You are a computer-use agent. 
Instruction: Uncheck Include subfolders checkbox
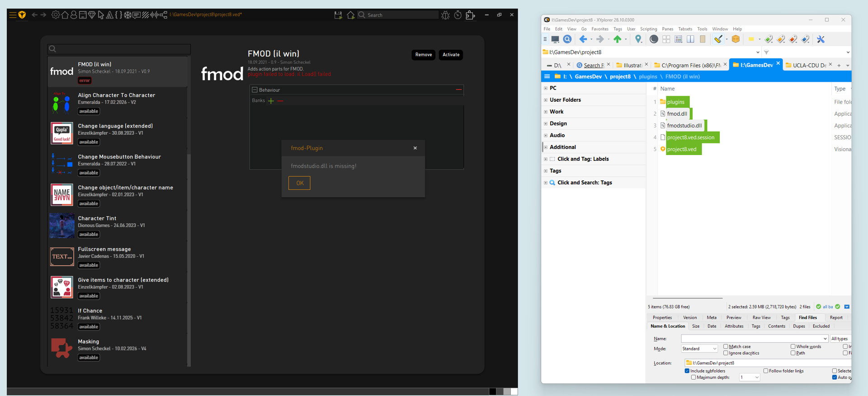tap(687, 371)
